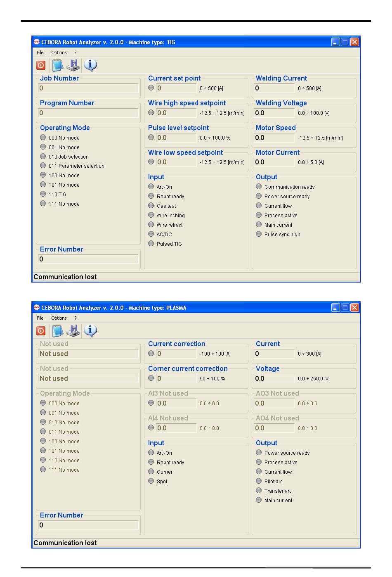392x577 pixels.
Task: Click the red power icon in TIG window
Action: click(x=41, y=65)
